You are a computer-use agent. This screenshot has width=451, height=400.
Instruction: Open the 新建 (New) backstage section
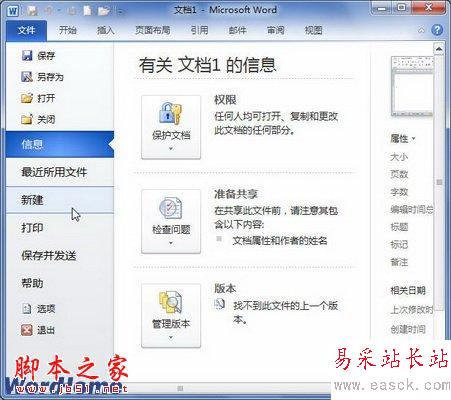tap(60, 200)
